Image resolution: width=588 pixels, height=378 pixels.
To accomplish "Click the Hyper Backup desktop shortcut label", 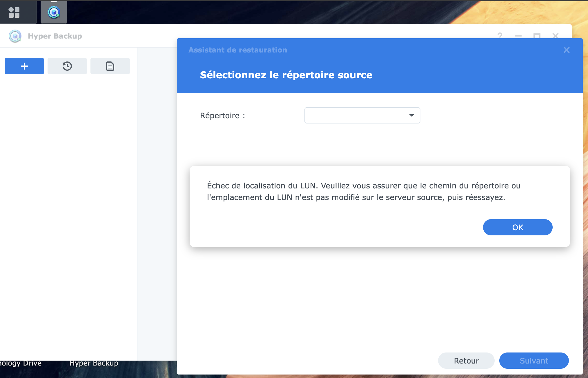I will coord(94,363).
